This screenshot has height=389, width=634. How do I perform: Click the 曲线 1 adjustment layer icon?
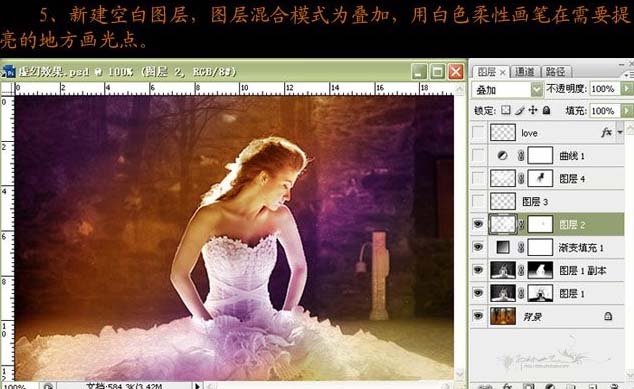tap(502, 156)
